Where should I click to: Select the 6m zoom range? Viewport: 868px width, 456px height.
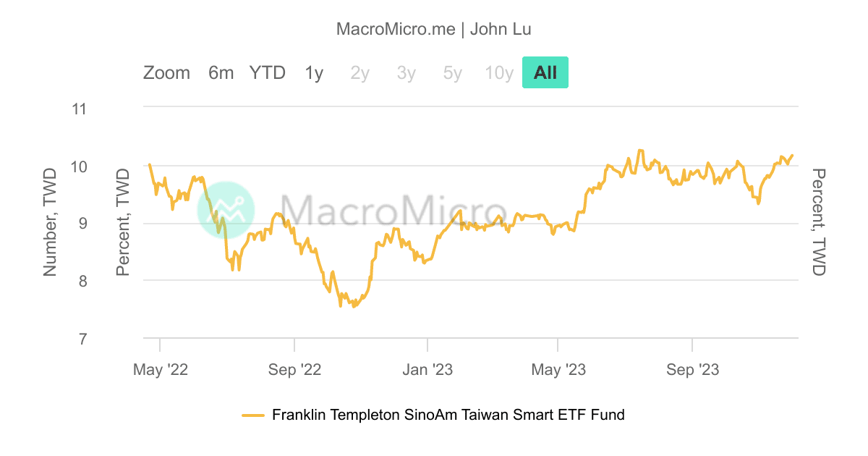[x=221, y=72]
